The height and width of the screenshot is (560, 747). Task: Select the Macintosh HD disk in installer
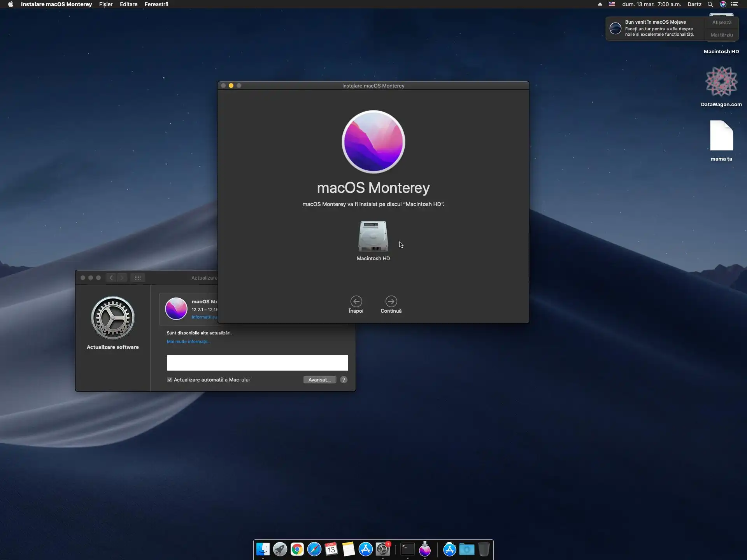pos(373,236)
